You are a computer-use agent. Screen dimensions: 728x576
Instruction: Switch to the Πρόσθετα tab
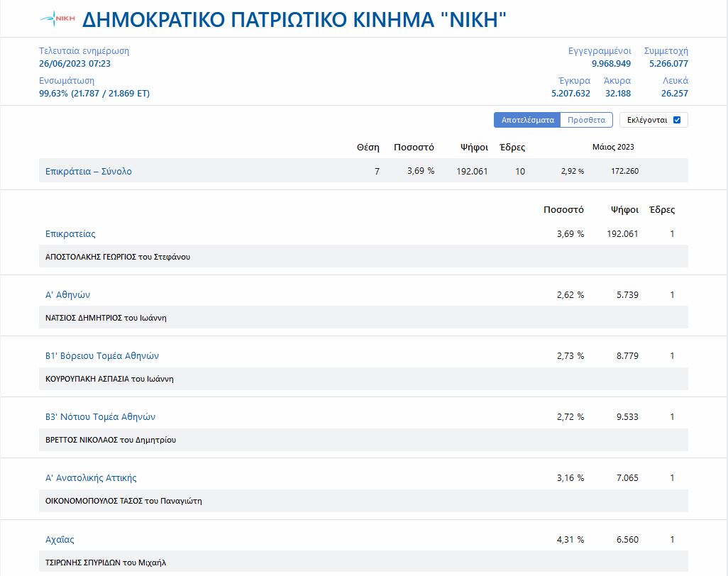[x=586, y=120]
